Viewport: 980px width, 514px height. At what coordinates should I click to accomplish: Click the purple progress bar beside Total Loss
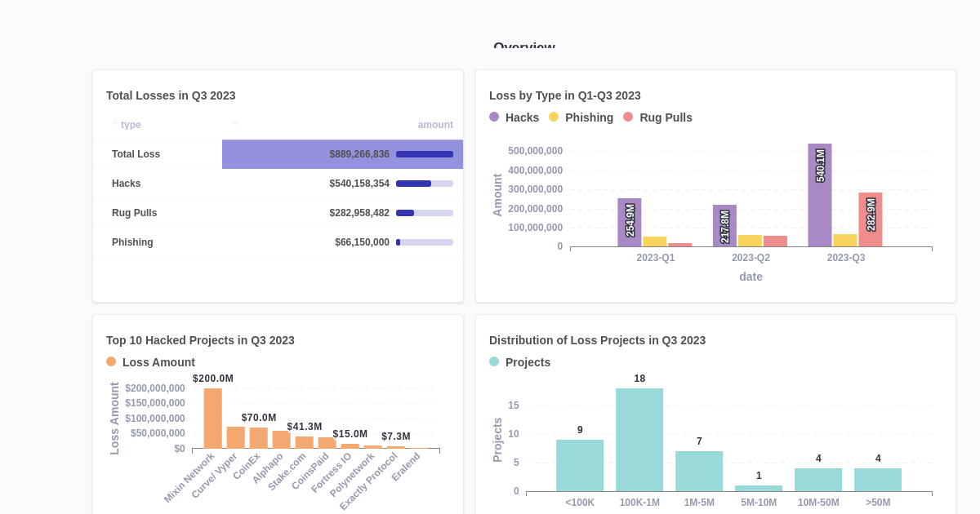coord(423,154)
